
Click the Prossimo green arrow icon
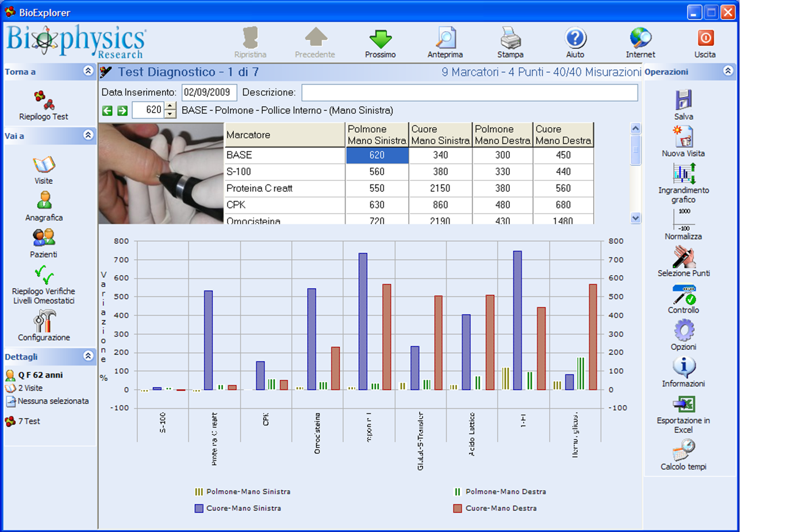click(x=380, y=39)
